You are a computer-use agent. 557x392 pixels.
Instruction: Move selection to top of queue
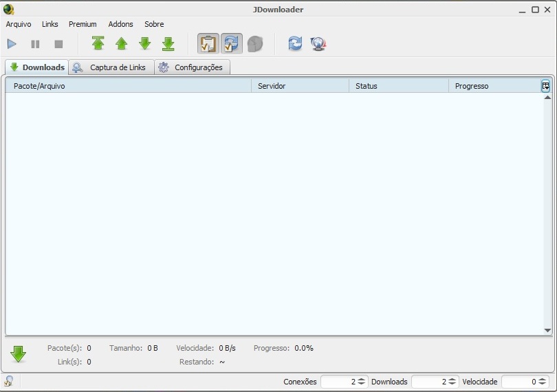[x=98, y=43]
